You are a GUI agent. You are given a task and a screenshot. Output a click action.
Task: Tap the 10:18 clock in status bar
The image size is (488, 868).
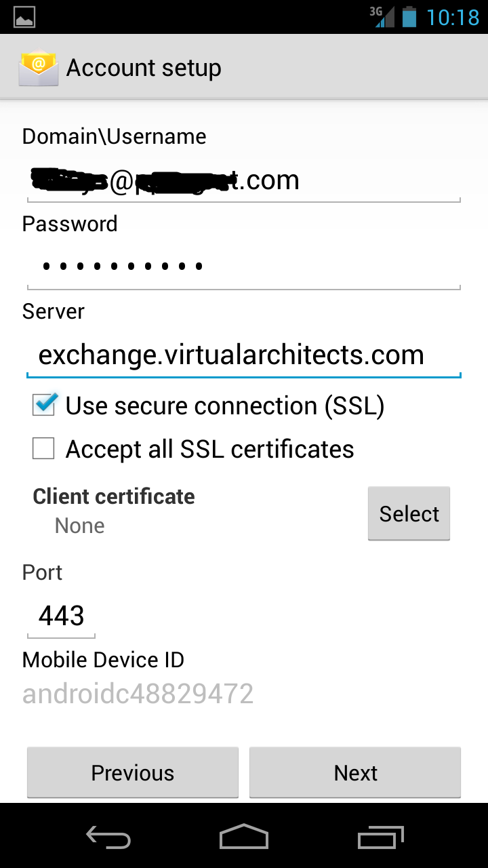click(452, 17)
